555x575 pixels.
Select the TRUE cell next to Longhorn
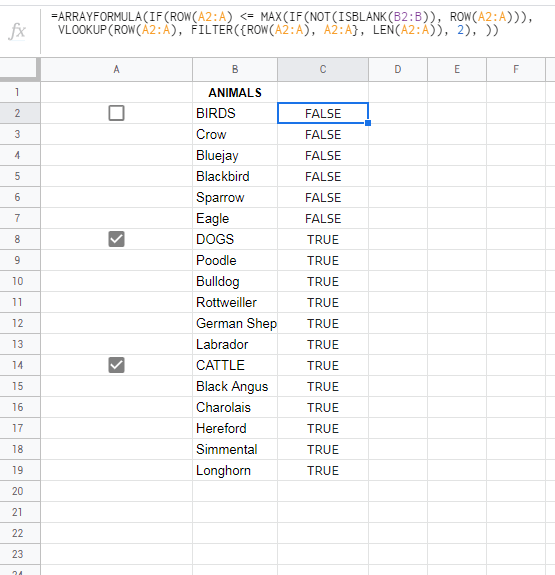pyautogui.click(x=323, y=470)
